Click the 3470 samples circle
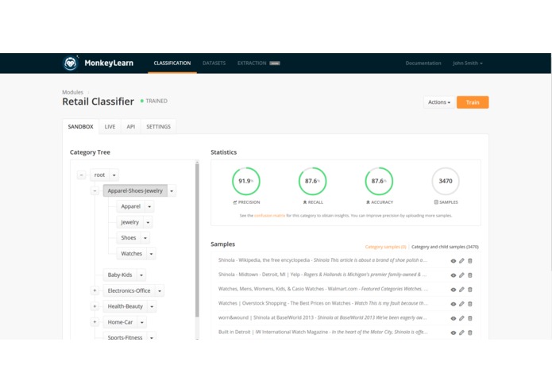Screen dimensions: 552x392 (x=446, y=181)
